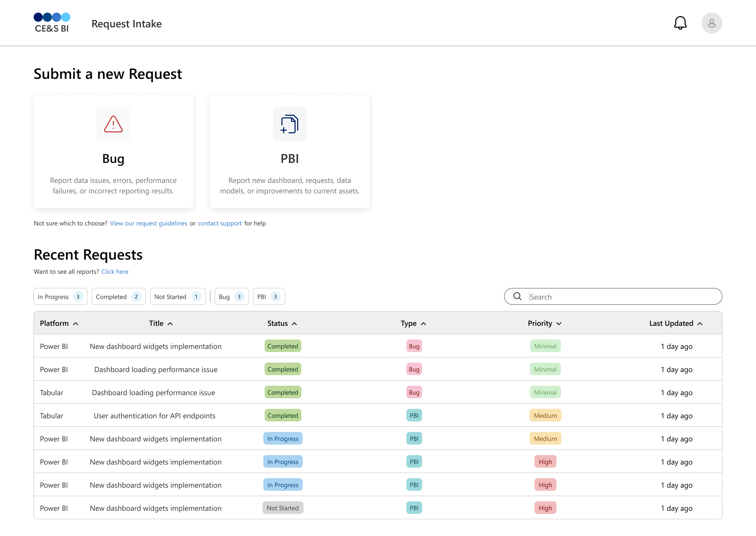Toggle the In Progress filter chip

[x=61, y=296]
